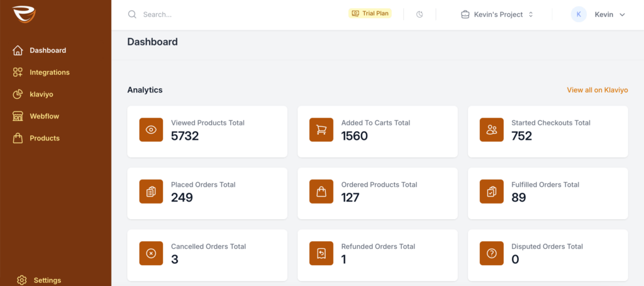Click the Settings gear icon
644x286 pixels.
(22, 280)
